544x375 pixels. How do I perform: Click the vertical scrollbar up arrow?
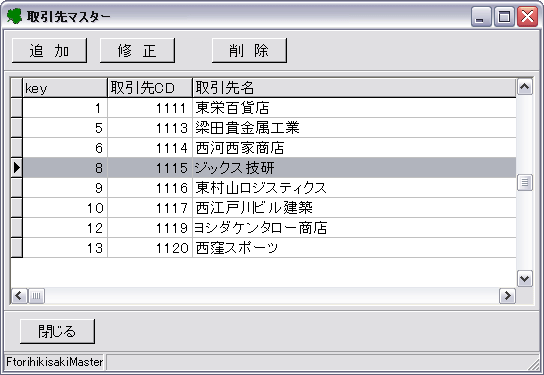[x=525, y=87]
